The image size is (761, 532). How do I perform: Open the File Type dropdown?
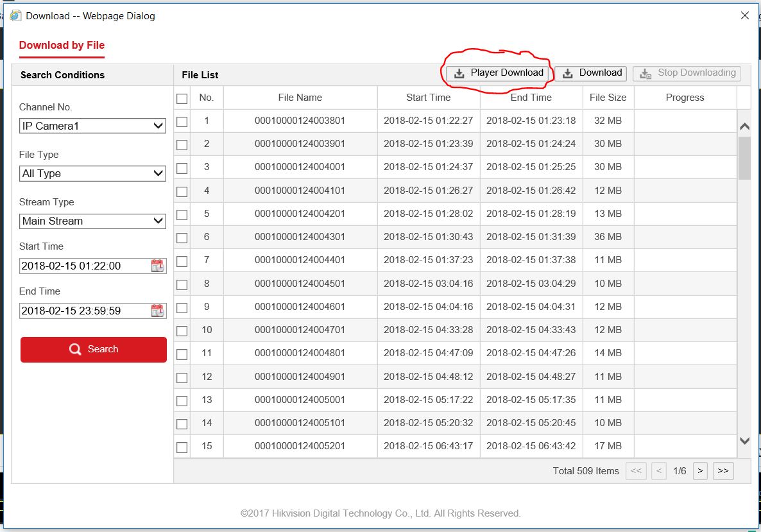click(x=93, y=173)
